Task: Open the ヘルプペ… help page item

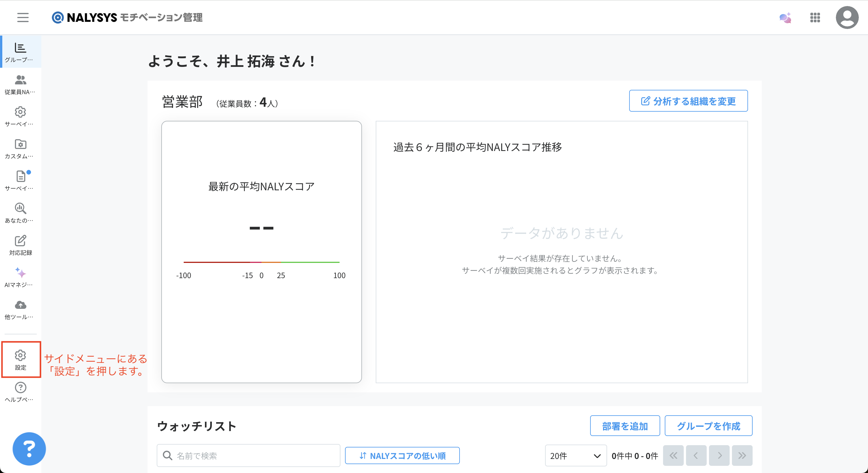Action: tap(20, 392)
